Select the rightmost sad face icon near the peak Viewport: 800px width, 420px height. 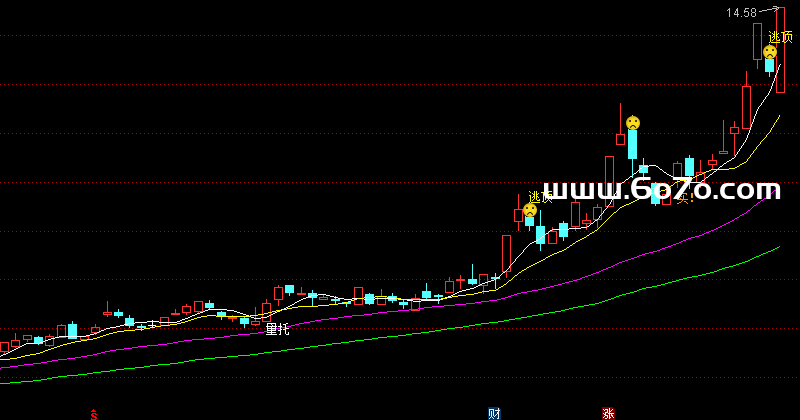tap(770, 51)
